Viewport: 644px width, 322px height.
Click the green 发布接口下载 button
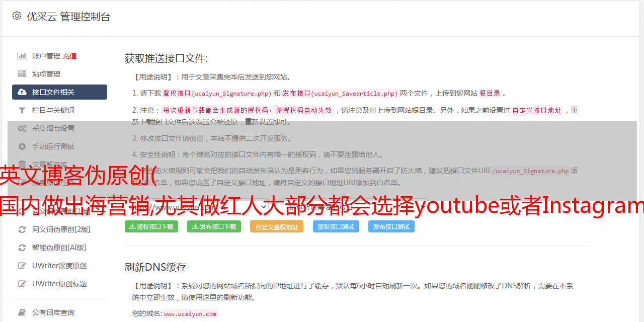click(x=214, y=226)
